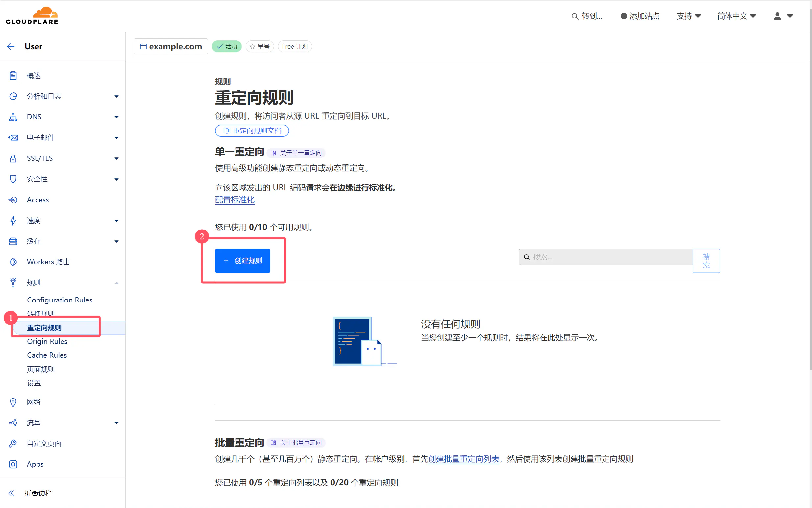This screenshot has height=508, width=812.
Task: Click the 自定义页面 wrench icon
Action: pyautogui.click(x=13, y=444)
